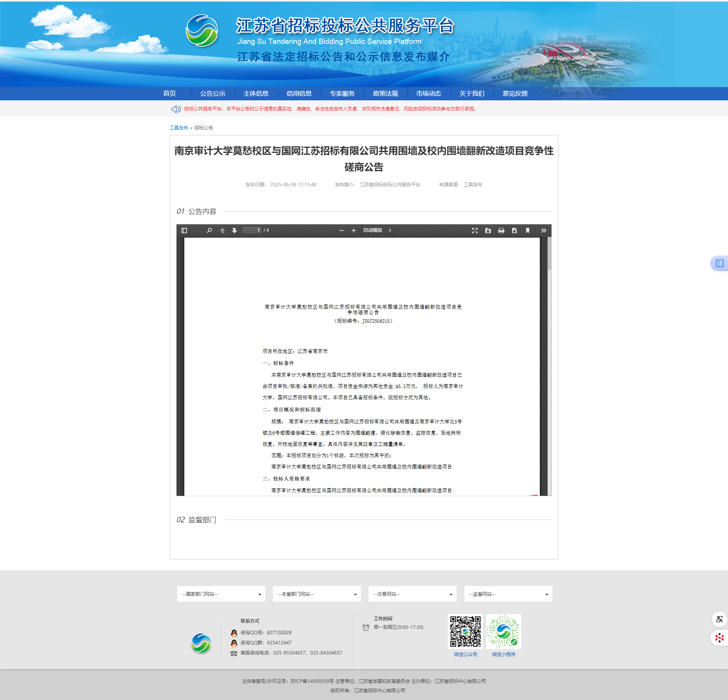The image size is (728, 700).
Task: Open the 公告公示 navigation item
Action: point(213,93)
